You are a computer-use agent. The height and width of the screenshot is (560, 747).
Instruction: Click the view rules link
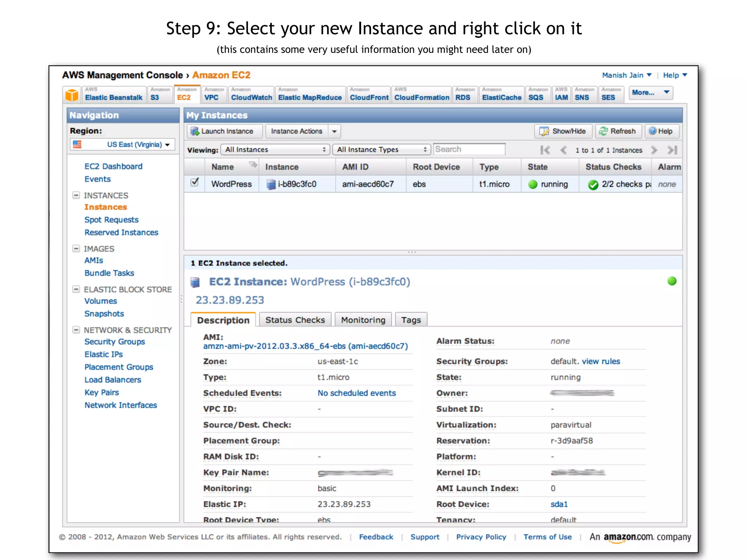tap(601, 361)
